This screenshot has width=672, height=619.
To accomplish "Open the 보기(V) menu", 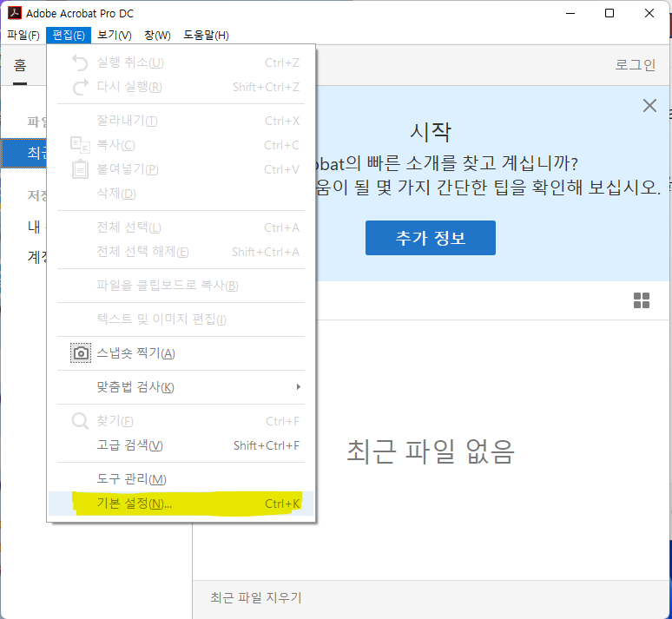I will [x=114, y=35].
